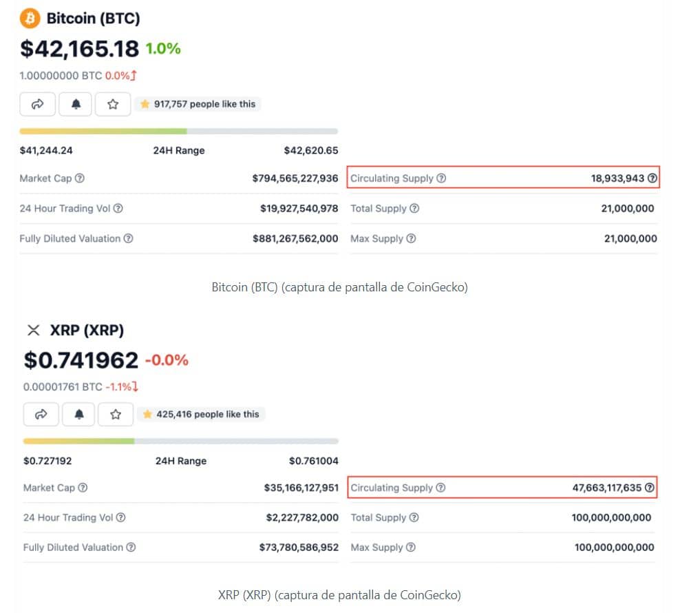The width and height of the screenshot is (700, 613).
Task: Open XRP 24 Hour Trading Vol help icon
Action: pyautogui.click(x=120, y=517)
